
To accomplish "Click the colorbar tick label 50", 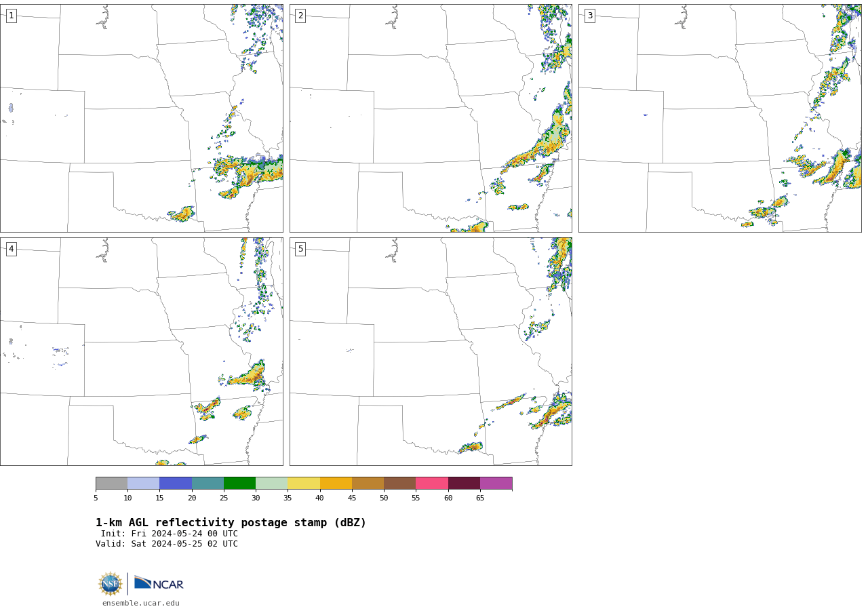I will (384, 498).
